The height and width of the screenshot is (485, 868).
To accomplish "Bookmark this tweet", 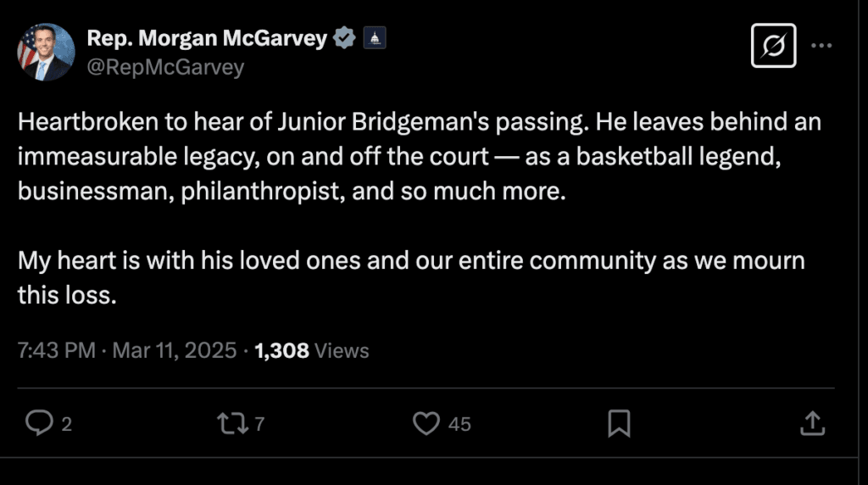I will point(620,422).
